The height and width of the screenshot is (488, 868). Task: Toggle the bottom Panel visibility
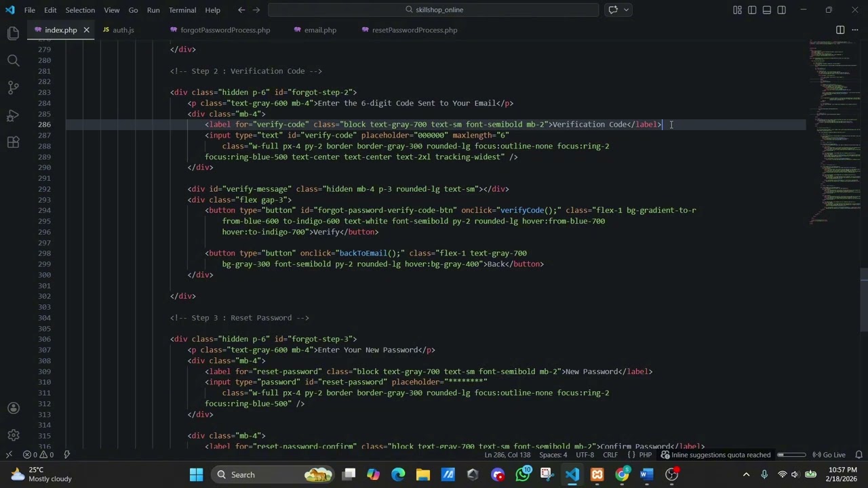(x=767, y=9)
